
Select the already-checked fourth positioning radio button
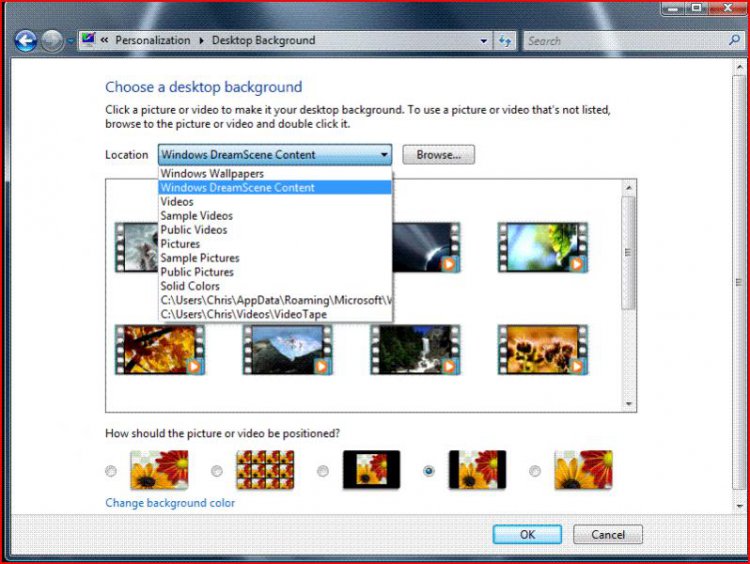(x=429, y=471)
